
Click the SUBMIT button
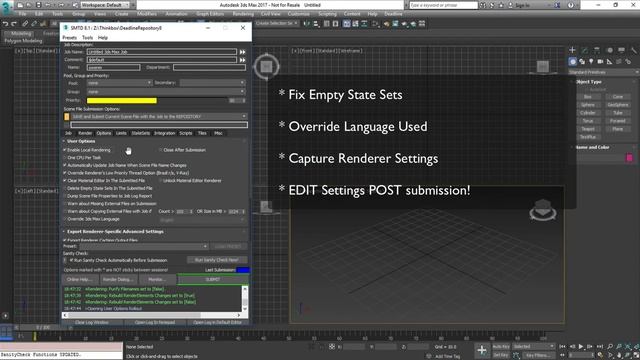213,280
